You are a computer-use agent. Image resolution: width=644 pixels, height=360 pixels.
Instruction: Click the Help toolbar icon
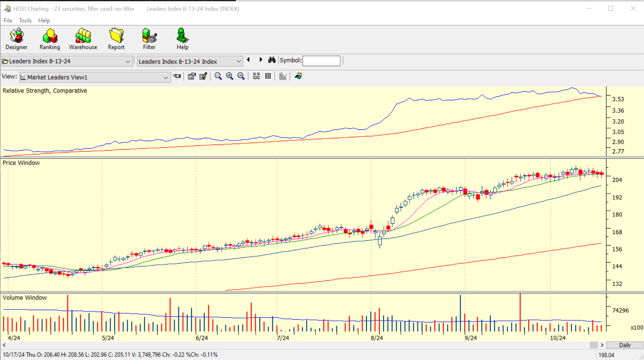point(182,39)
